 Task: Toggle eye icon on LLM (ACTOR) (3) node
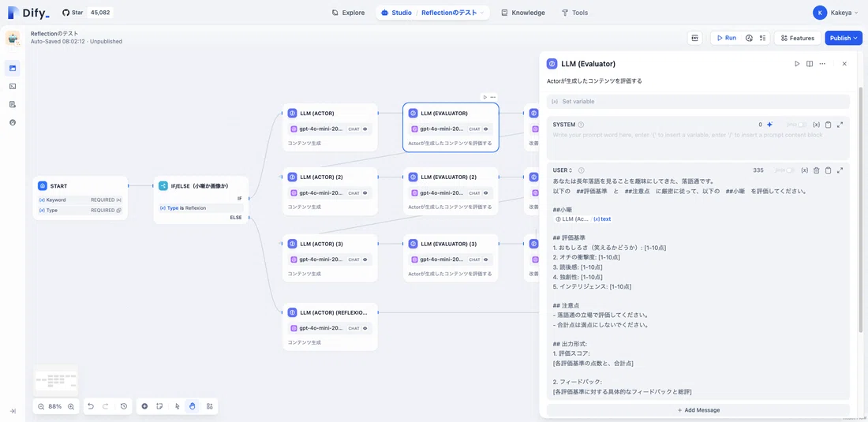(x=365, y=260)
